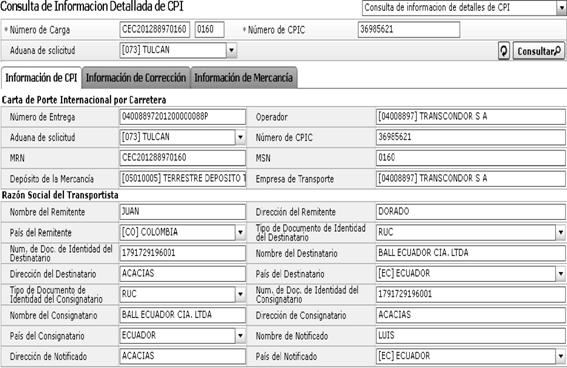This screenshot has height=368, width=567.
Task: Click the Nombre de Notificado LUIS field
Action: 470,335
